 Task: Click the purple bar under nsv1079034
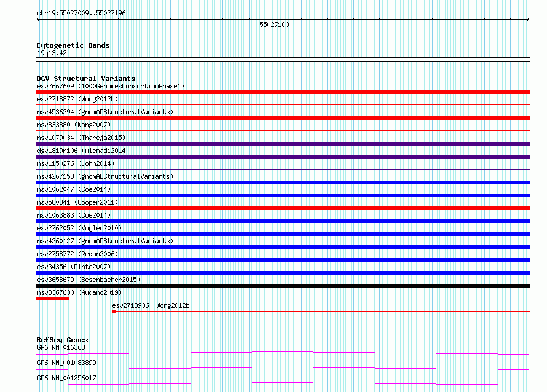(x=283, y=144)
